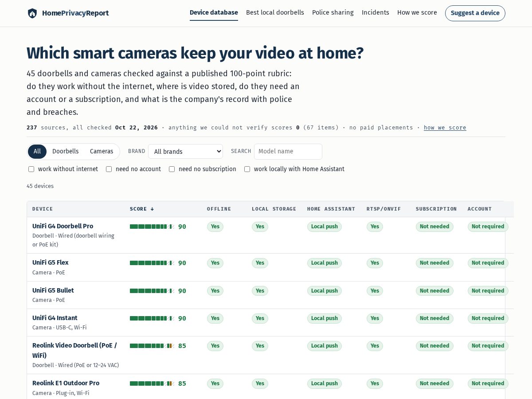
Task: Click Local push badge for UniFi G5 Flex
Action: [x=325, y=263]
